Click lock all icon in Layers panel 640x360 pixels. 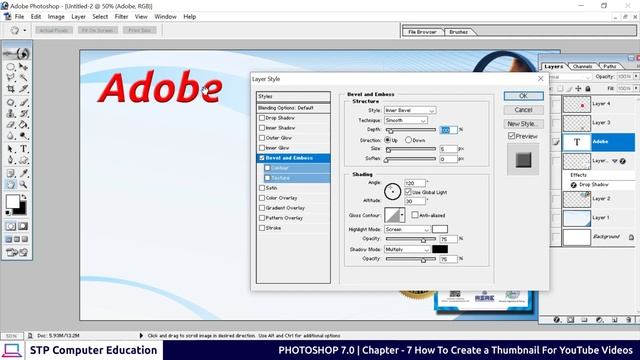tap(588, 89)
